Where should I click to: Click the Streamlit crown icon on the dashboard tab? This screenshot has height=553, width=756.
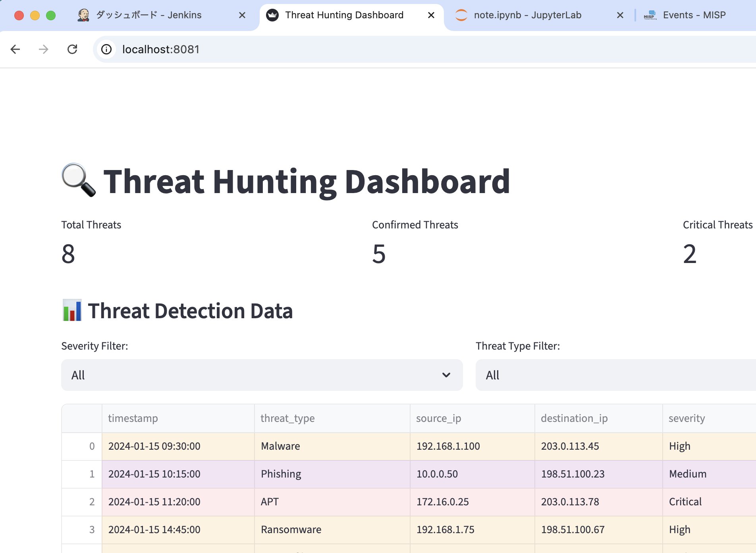(272, 15)
